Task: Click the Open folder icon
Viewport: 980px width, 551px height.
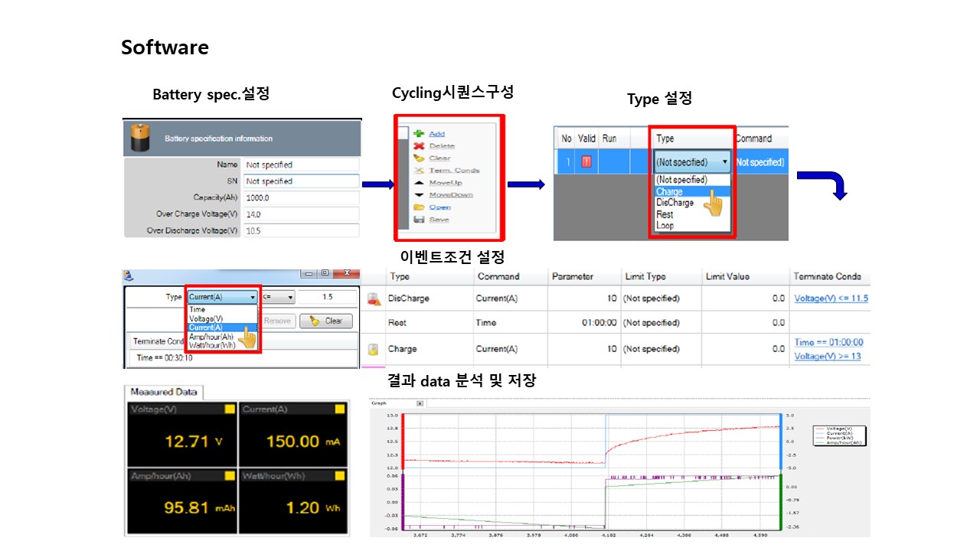Action: tap(418, 207)
